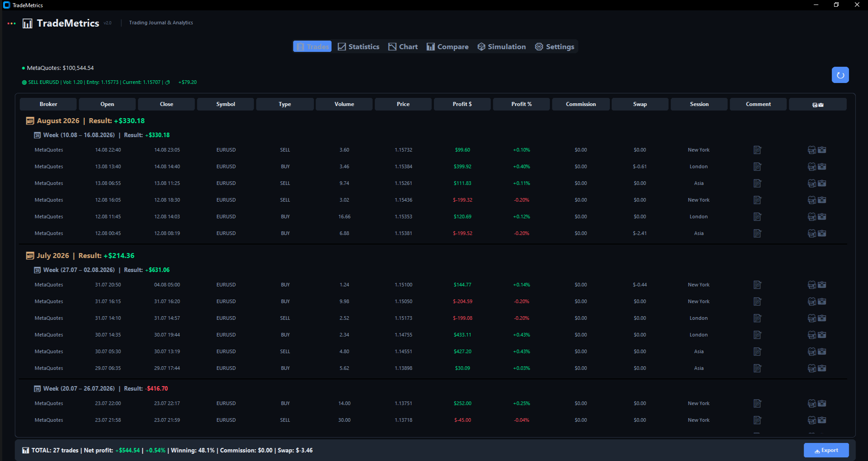Sort by the Open column header
Viewport: 868px width, 461px height.
click(107, 104)
